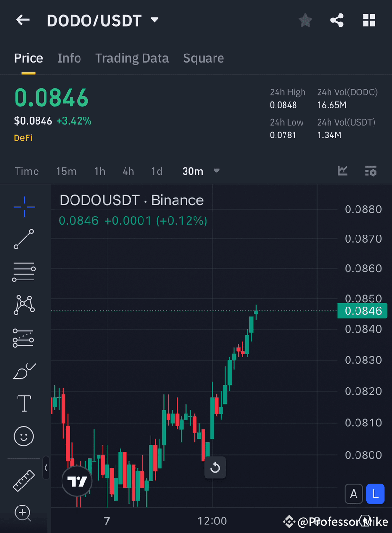Select the trend line drawing tool
Image resolution: width=392 pixels, height=533 pixels.
pyautogui.click(x=24, y=239)
